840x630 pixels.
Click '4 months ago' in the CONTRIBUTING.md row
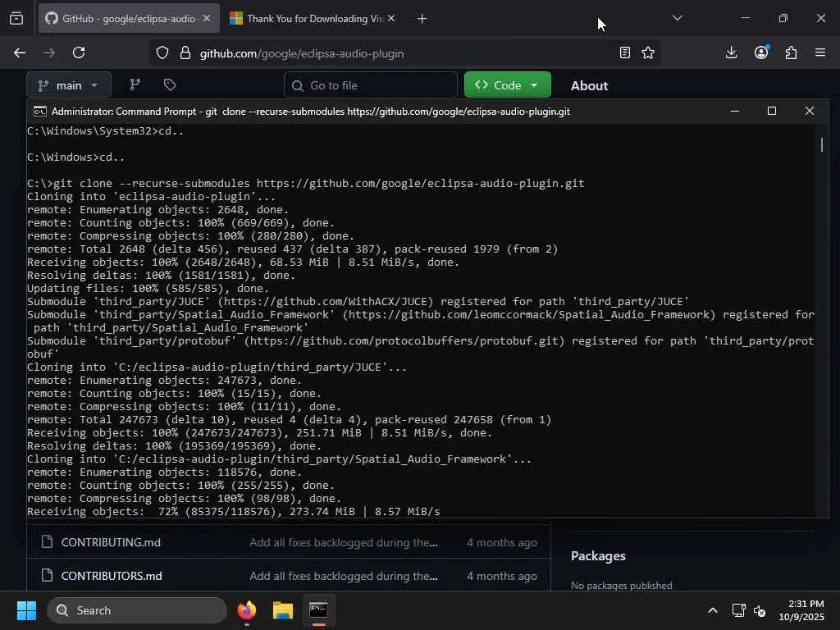501,542
